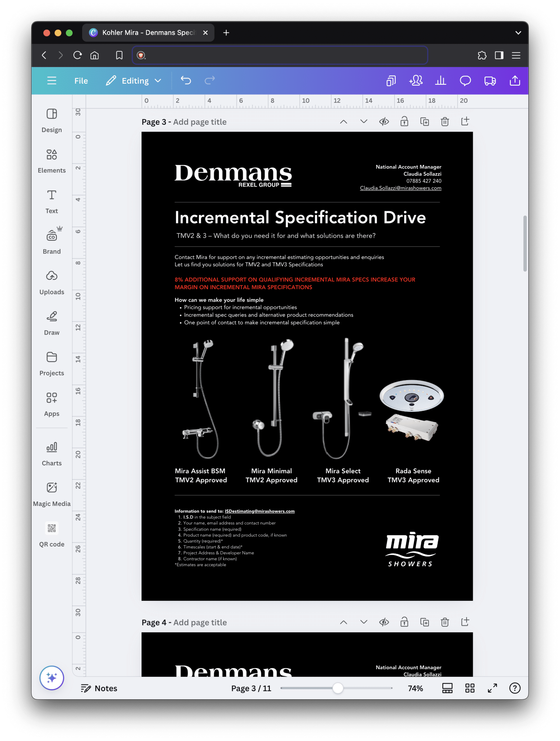This screenshot has height=741, width=560.
Task: Open the File menu
Action: click(x=81, y=81)
